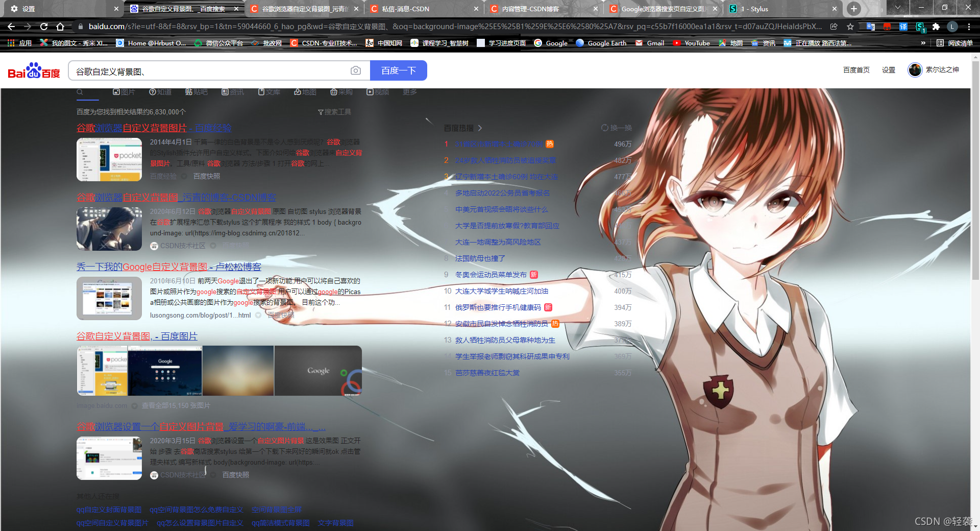Switch to the 视频 search category
Viewport: 980px width, 531px height.
pos(378,92)
